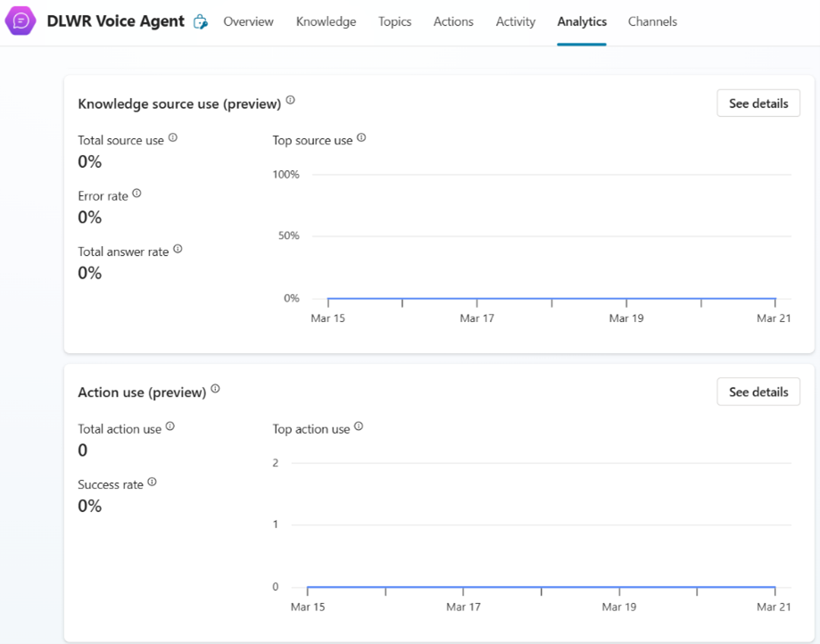Switch to the Channels tab
Image resolution: width=820 pixels, height=644 pixels.
[652, 21]
